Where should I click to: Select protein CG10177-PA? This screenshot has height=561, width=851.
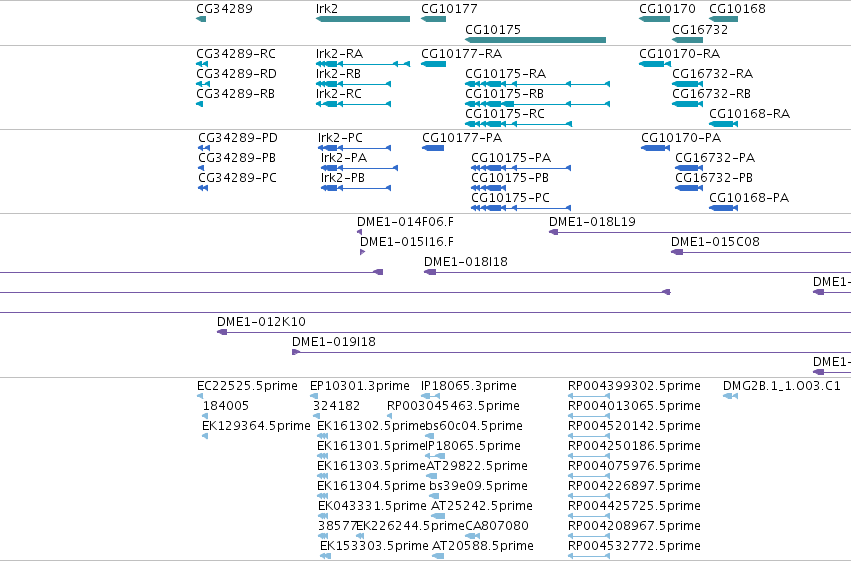click(x=462, y=138)
